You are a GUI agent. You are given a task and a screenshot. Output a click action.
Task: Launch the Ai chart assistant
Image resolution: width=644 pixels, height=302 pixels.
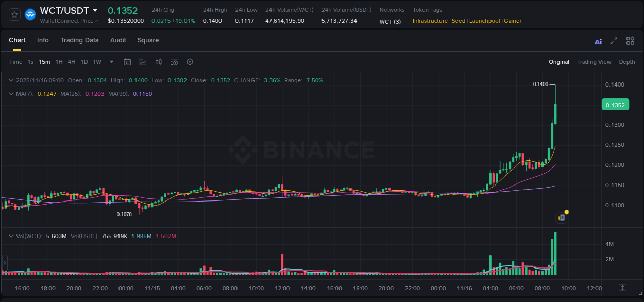tap(598, 41)
